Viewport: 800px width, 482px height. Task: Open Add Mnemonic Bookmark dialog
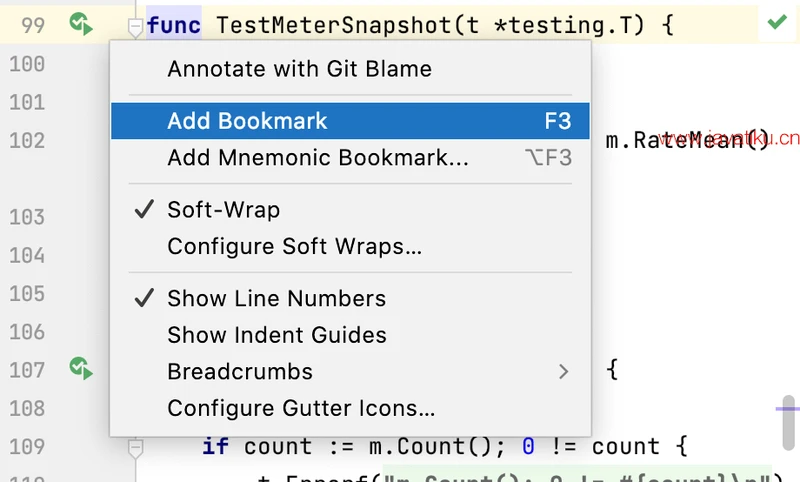pyautogui.click(x=317, y=158)
